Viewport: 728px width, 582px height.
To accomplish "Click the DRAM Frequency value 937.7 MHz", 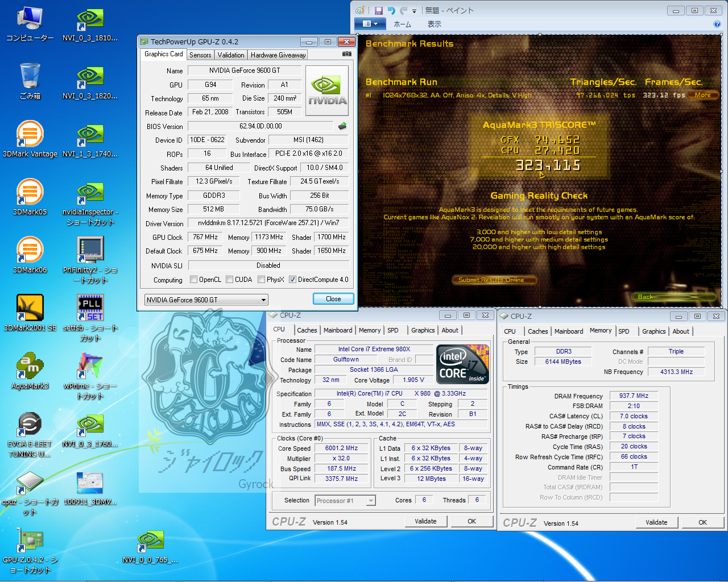I will pos(634,396).
